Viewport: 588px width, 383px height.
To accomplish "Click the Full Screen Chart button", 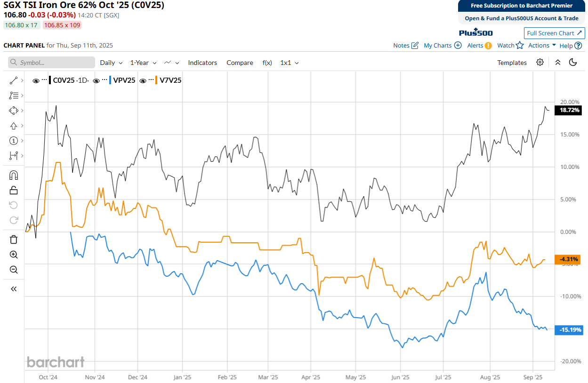I will [554, 33].
